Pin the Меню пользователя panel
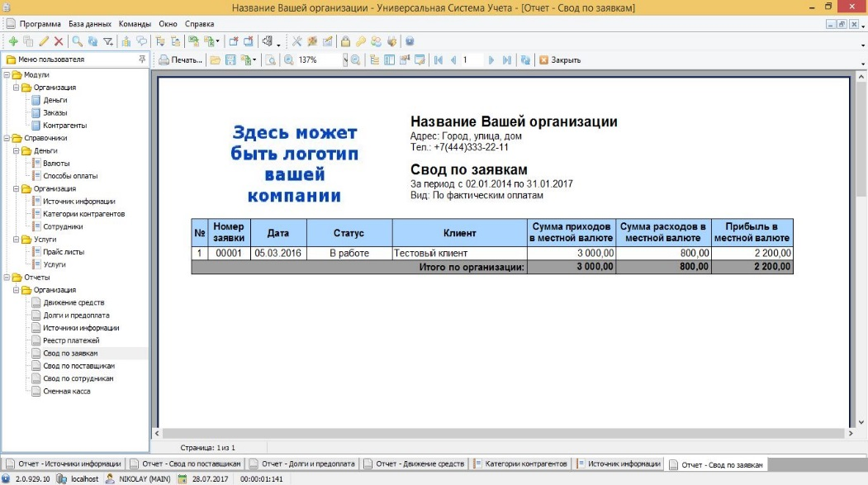 tap(142, 59)
